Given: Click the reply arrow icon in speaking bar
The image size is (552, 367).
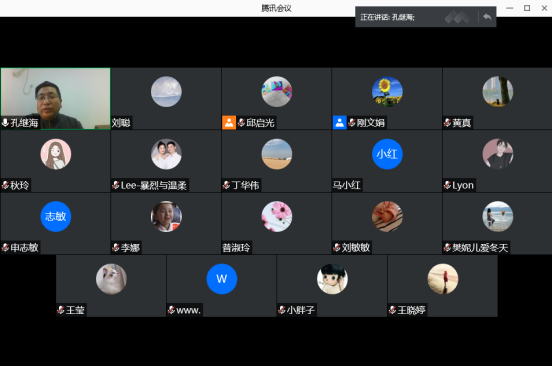Looking at the screenshot, I should (487, 17).
